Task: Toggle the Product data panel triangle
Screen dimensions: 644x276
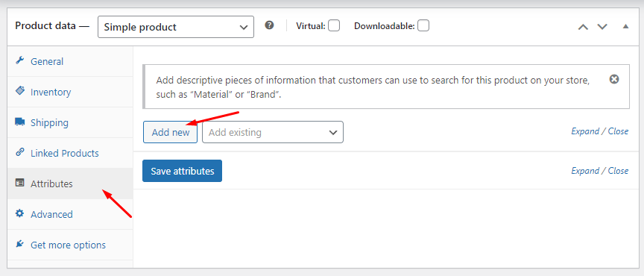Action: click(x=625, y=26)
